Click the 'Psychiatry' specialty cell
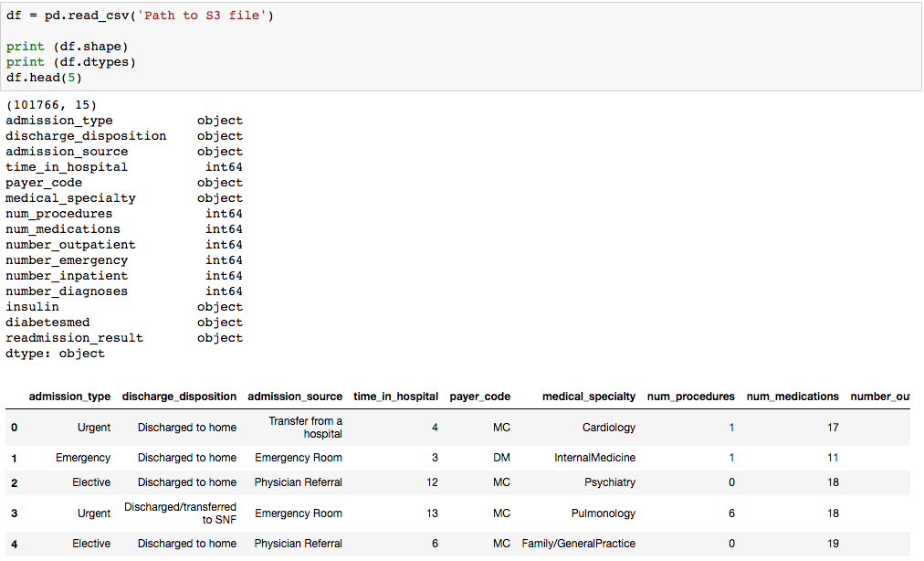The height and width of the screenshot is (561, 924). point(610,482)
